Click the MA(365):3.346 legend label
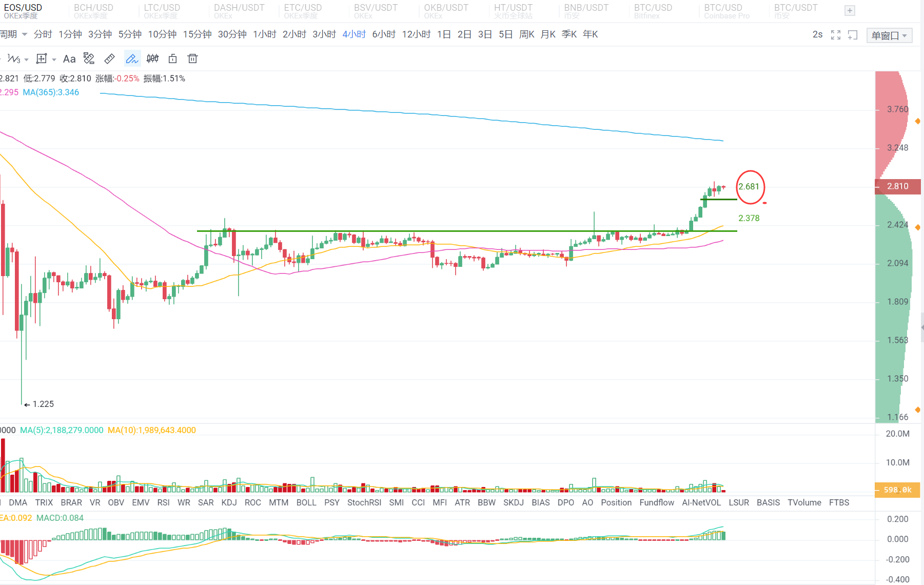Viewport: 924px width, 585px height. [x=51, y=92]
